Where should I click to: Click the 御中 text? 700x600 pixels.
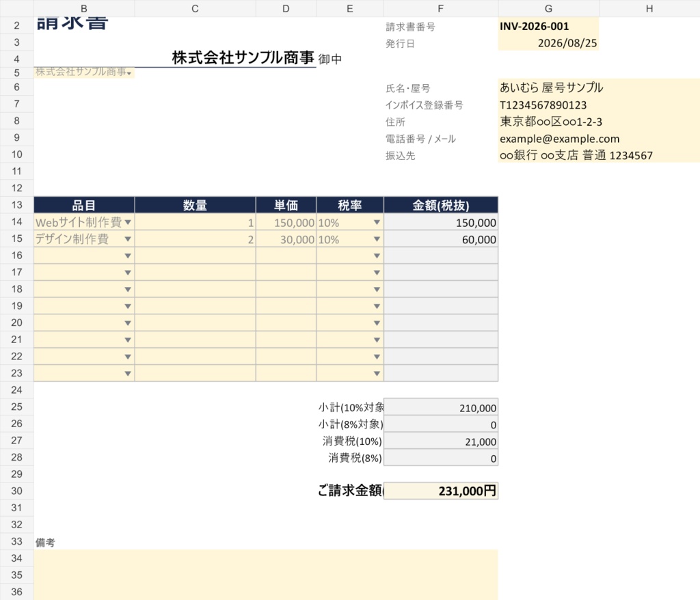point(330,59)
